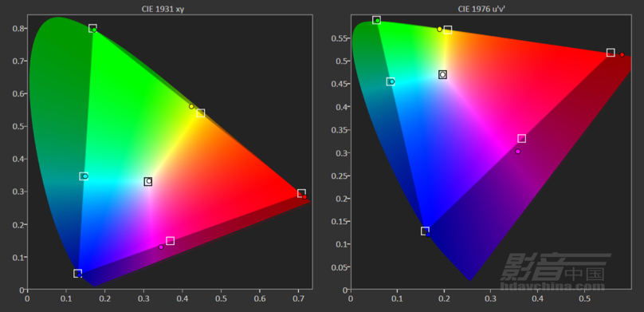Click the 0.25 y-axis label
Image resolution: width=644 pixels, height=312 pixels.
point(339,176)
